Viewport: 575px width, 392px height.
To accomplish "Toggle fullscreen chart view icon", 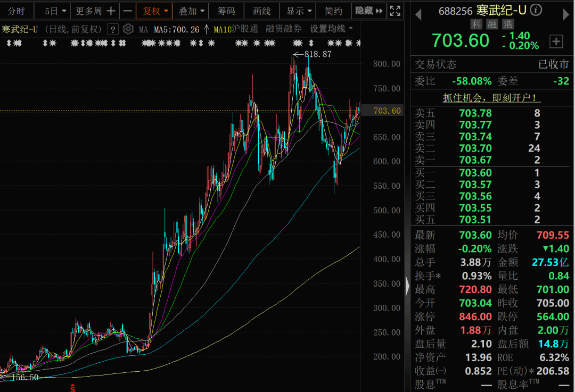I will pyautogui.click(x=395, y=11).
